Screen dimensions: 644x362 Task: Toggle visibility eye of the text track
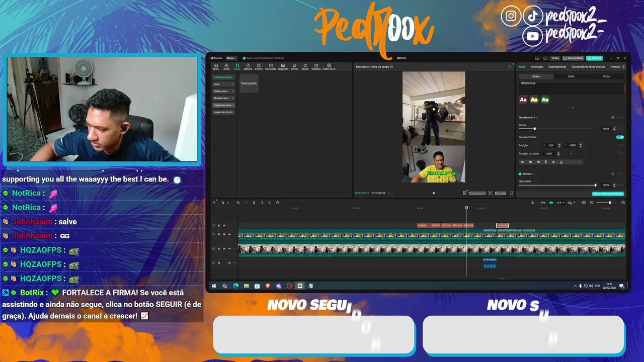click(x=224, y=225)
